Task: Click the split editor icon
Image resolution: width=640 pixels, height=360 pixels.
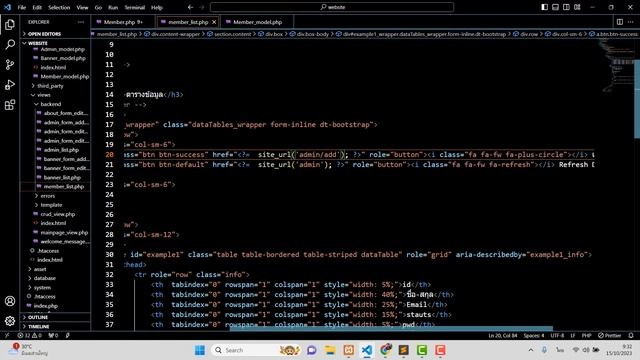Action: pyautogui.click(x=620, y=22)
